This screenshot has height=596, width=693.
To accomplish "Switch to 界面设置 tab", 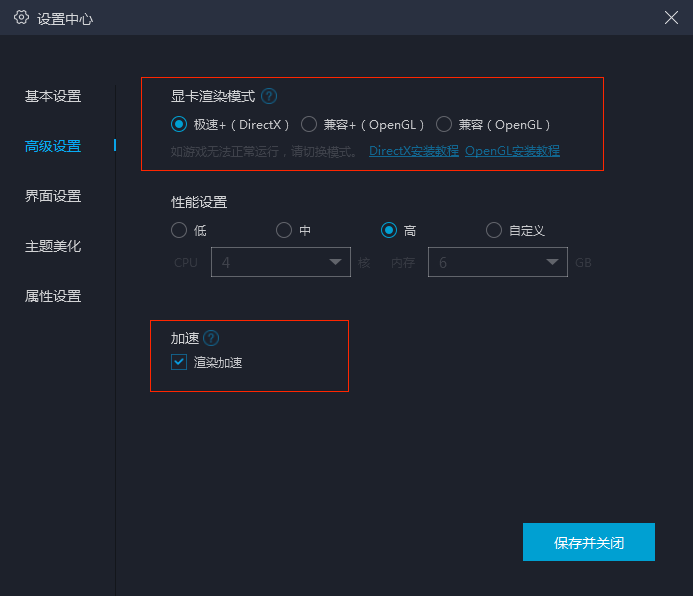I will point(53,196).
